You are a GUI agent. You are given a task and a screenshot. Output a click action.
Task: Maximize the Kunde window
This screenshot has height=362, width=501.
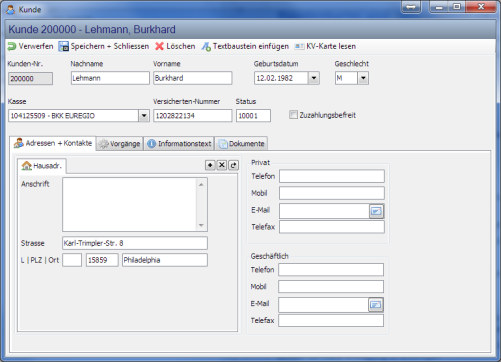click(x=457, y=7)
